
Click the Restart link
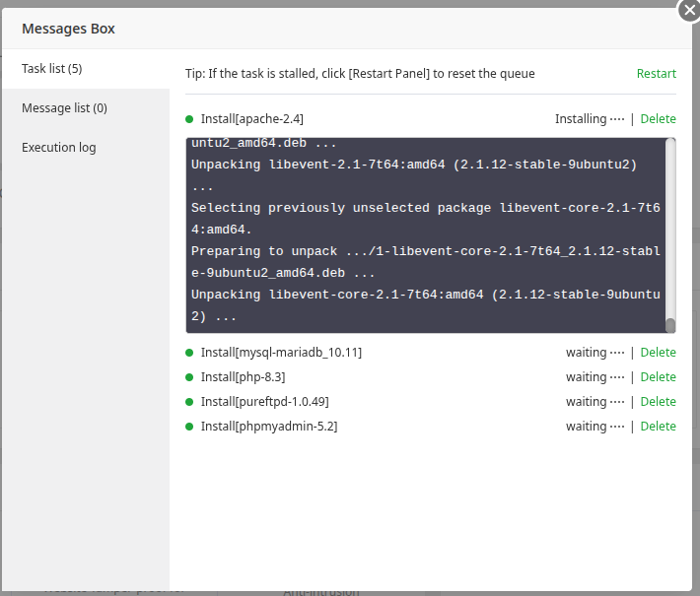tap(657, 74)
